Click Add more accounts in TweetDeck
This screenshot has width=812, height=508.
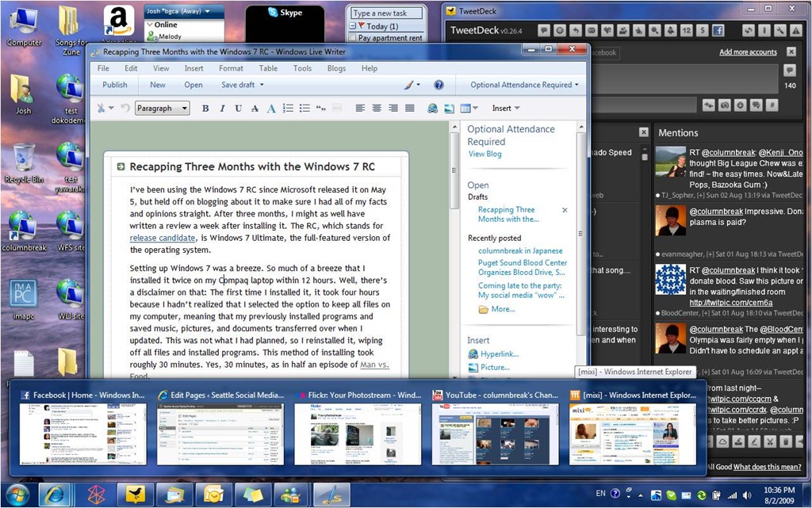tap(748, 52)
